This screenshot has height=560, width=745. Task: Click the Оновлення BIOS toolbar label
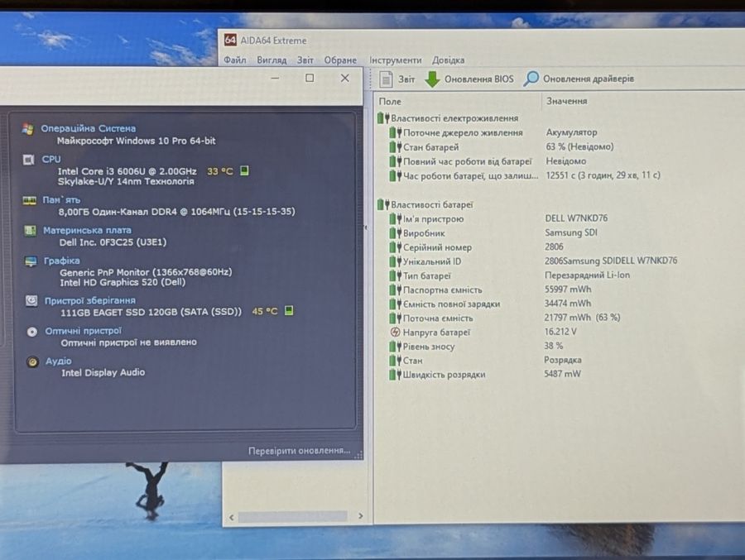coord(479,79)
